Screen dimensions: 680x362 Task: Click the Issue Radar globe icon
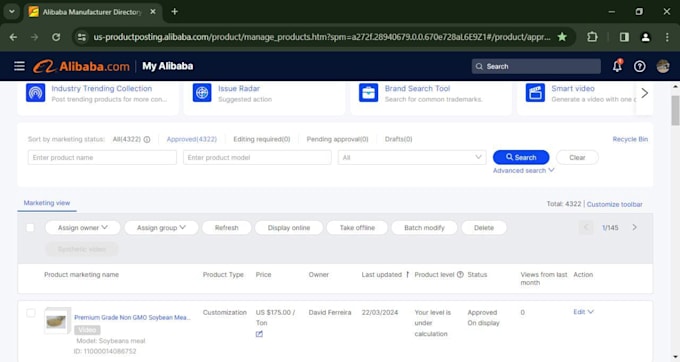[x=202, y=93]
